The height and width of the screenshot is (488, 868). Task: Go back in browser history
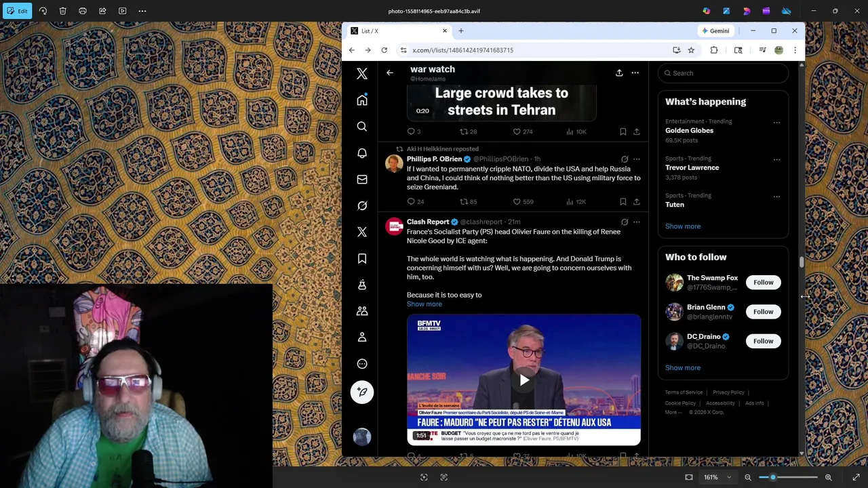[351, 50]
